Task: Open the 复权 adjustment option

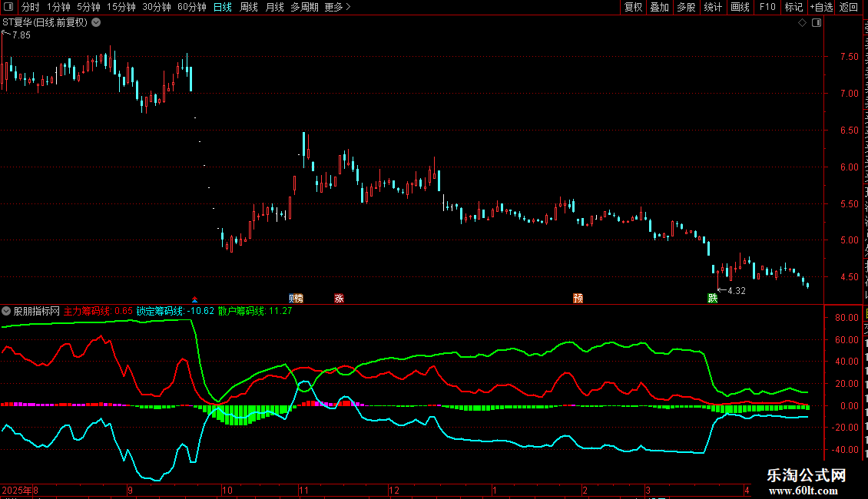Action: 633,7
